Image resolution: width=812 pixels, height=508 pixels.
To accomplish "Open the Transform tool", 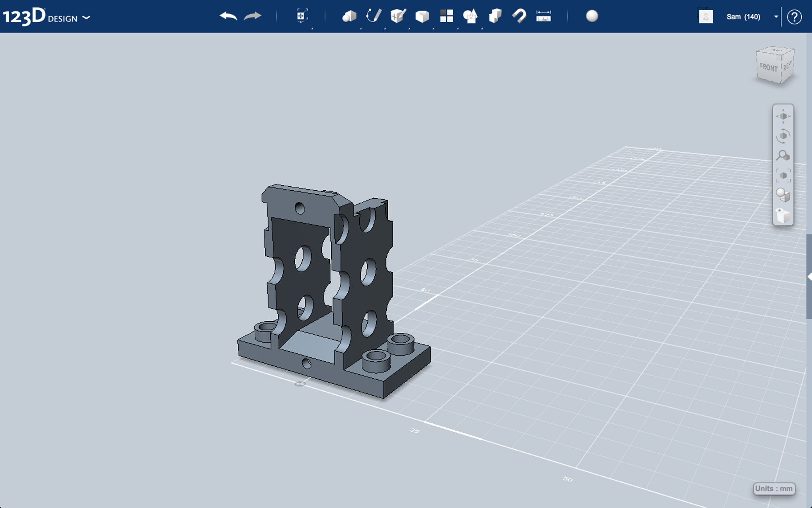I will 301,16.
